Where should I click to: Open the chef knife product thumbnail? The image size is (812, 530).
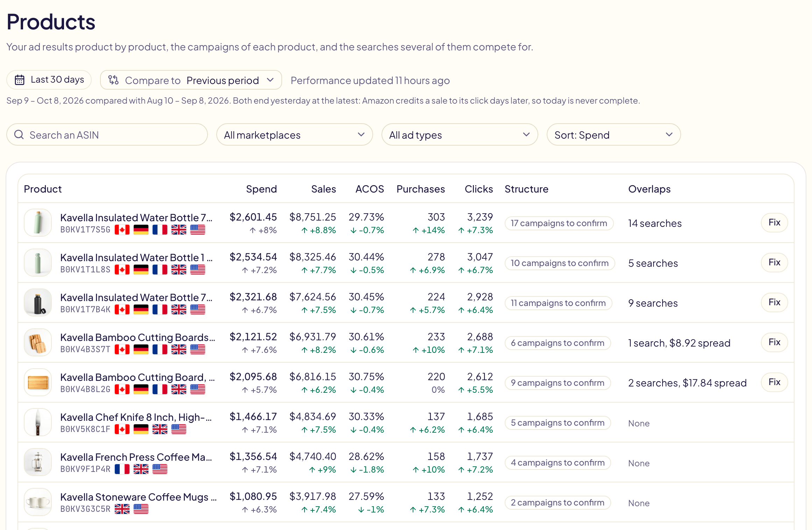[38, 422]
